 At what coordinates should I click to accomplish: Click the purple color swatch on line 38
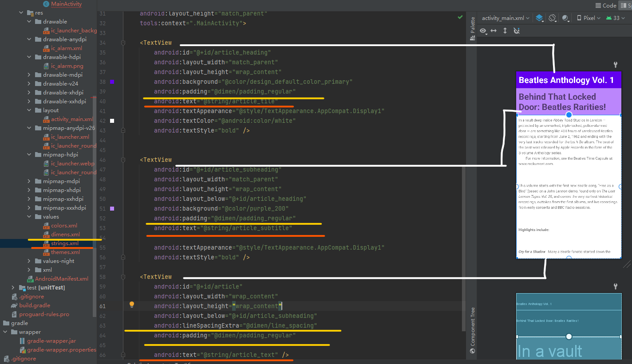(112, 82)
